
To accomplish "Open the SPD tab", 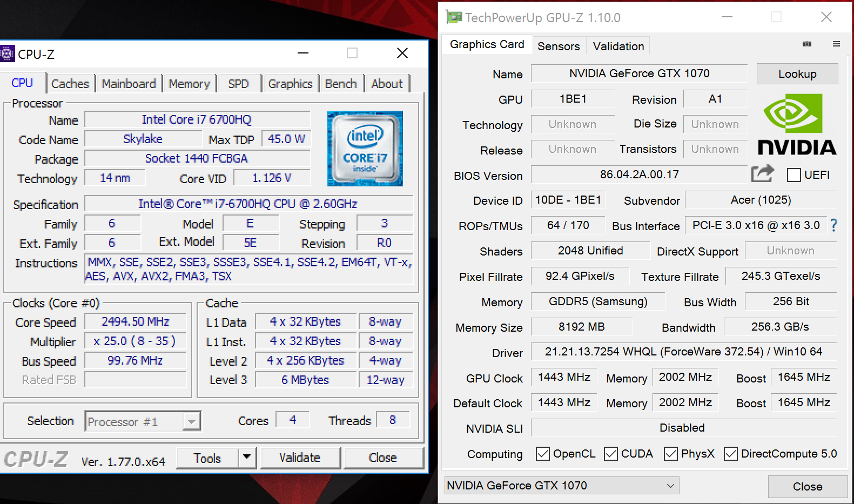I will (x=238, y=84).
